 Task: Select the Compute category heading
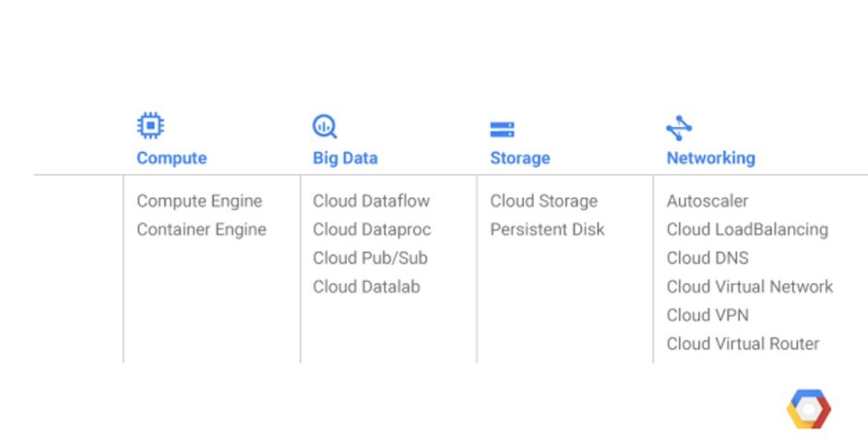pos(172,158)
